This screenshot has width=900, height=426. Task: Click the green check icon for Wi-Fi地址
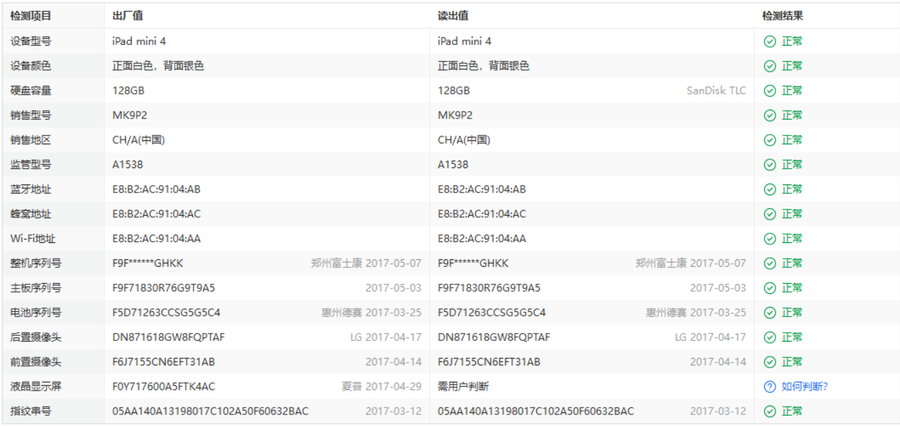click(x=769, y=238)
